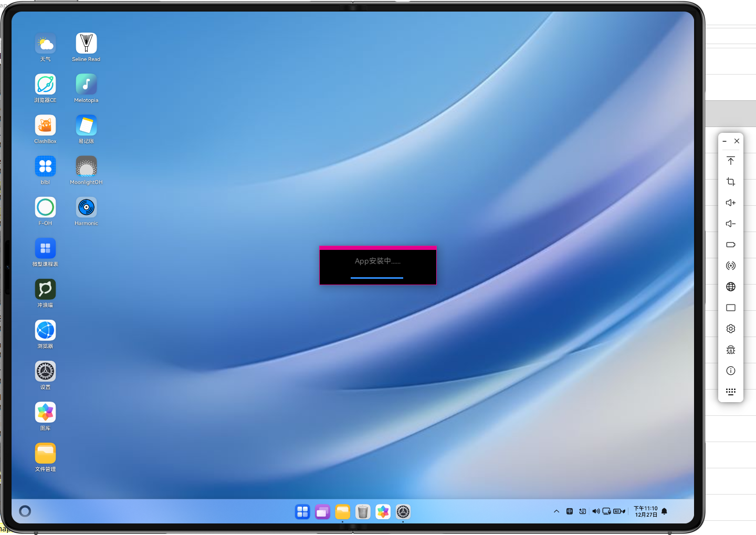This screenshot has width=756, height=535.
Task: Click the tray icon beside the 中 input indicator
Action: 583,511
